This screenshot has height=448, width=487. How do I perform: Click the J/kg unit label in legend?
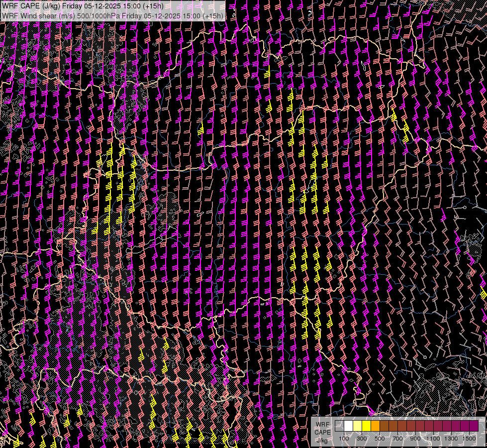pyautogui.click(x=322, y=441)
